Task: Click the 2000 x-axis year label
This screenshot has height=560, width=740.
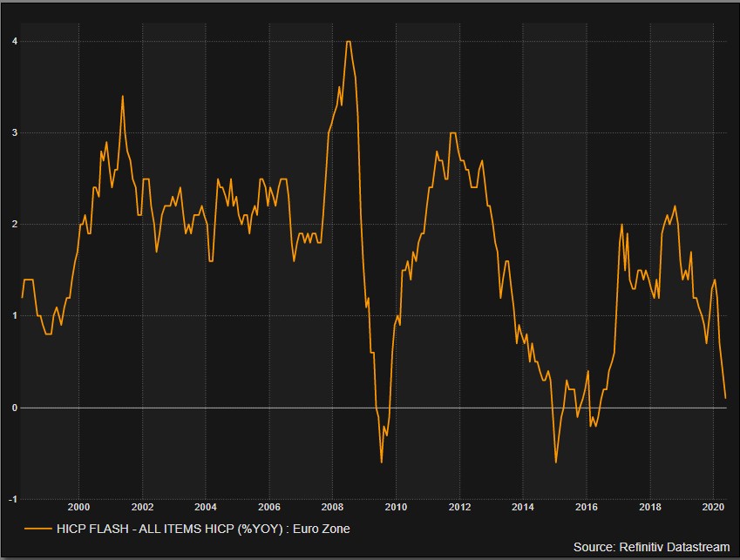Action: [x=78, y=506]
